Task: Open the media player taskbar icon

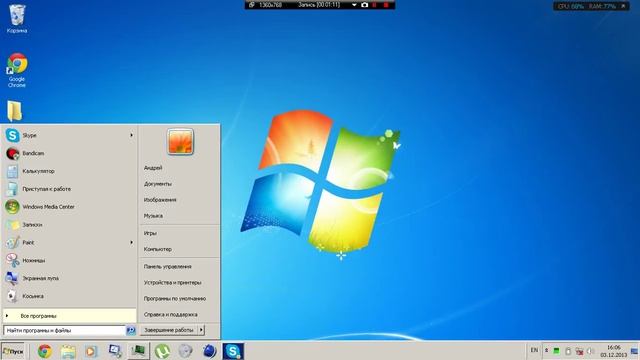Action: (91, 351)
